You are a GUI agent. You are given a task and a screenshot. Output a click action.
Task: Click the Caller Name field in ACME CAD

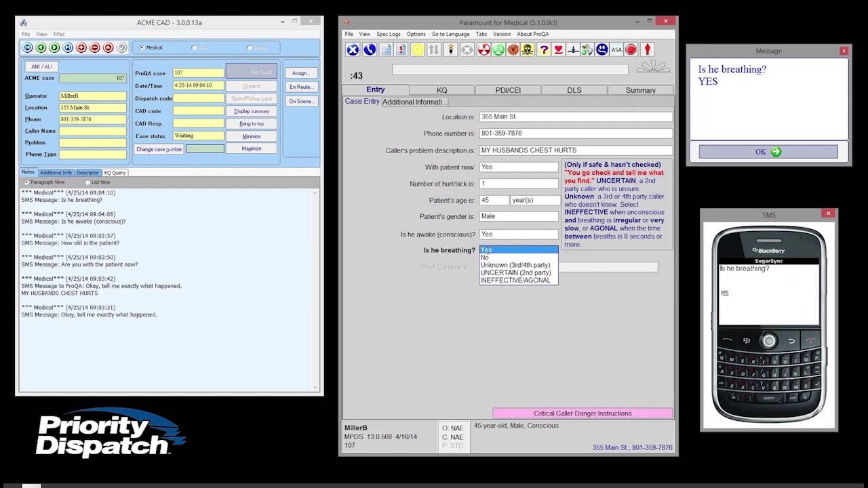tap(92, 131)
